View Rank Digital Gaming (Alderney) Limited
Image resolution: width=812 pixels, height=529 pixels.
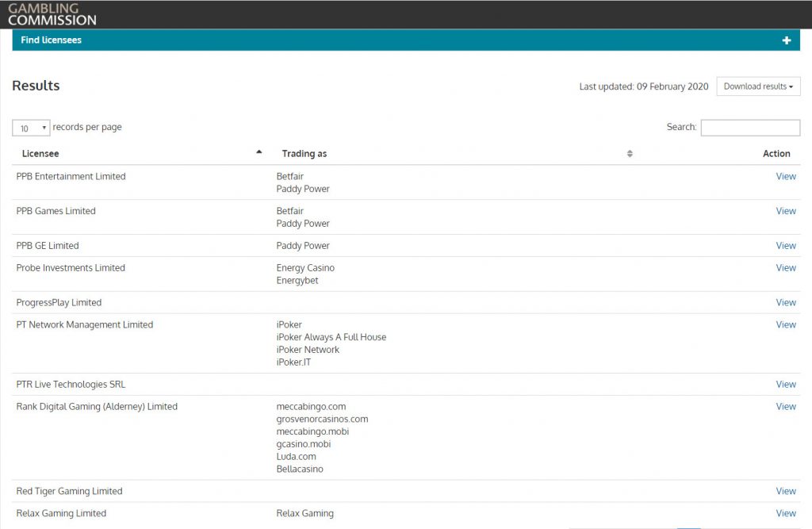pyautogui.click(x=785, y=407)
